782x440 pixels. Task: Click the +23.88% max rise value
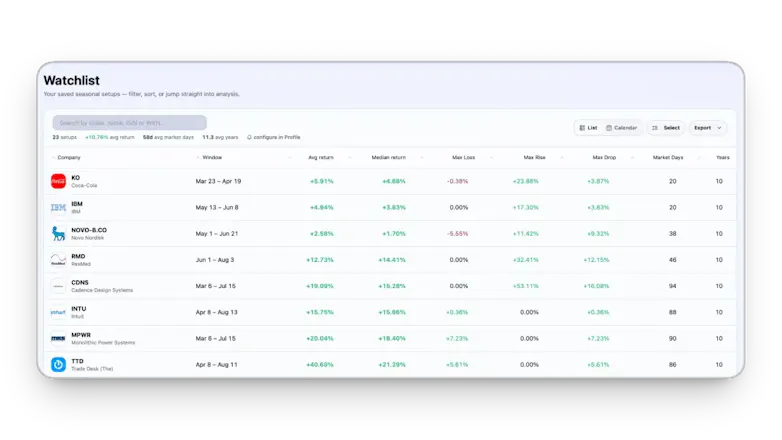tap(526, 181)
